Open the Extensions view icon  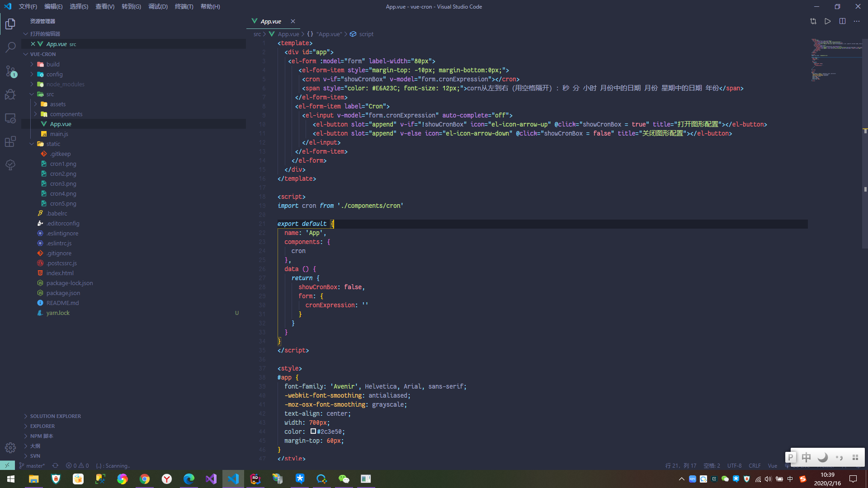click(10, 141)
